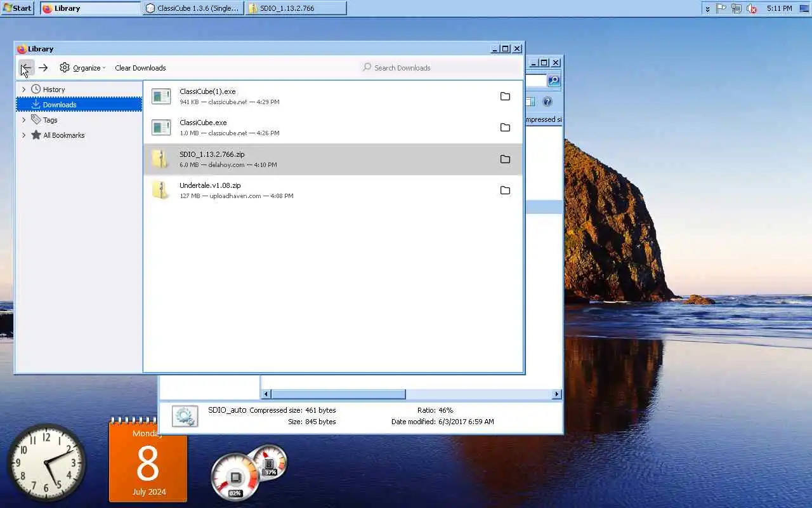Select All Bookmarks in the sidebar
Screen dimensions: 812x508
pos(63,135)
